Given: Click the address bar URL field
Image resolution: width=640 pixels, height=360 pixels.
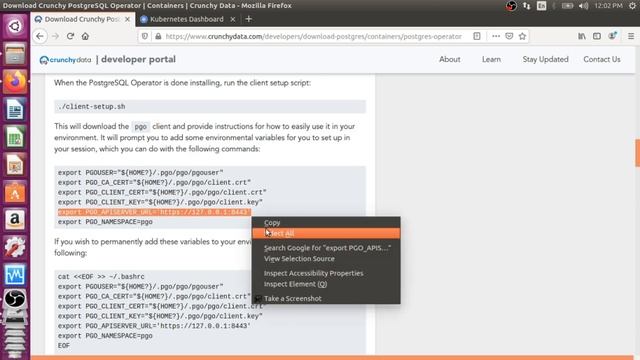Looking at the screenshot, I should pyautogui.click(x=313, y=36).
